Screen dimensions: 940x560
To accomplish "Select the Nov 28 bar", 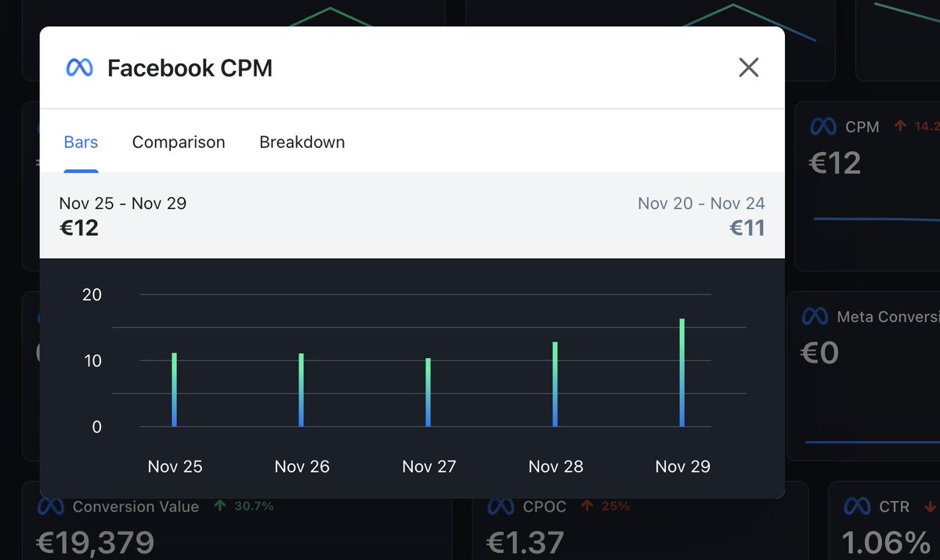I will click(555, 385).
